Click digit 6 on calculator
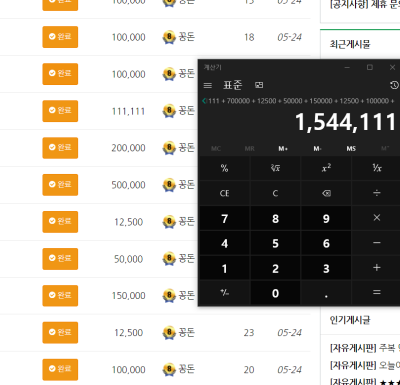Image resolution: width=400 pixels, height=385 pixels. point(326,243)
